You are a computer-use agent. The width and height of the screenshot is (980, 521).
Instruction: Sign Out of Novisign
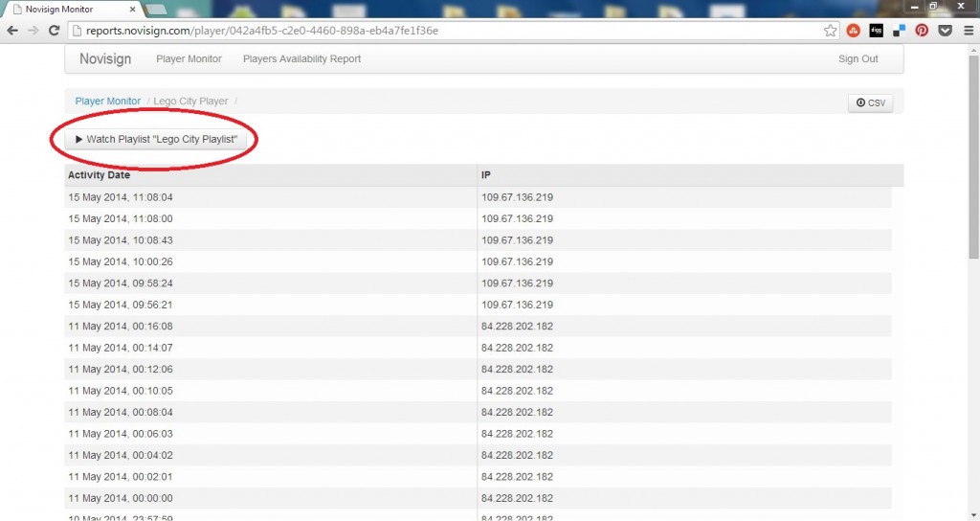(x=858, y=58)
